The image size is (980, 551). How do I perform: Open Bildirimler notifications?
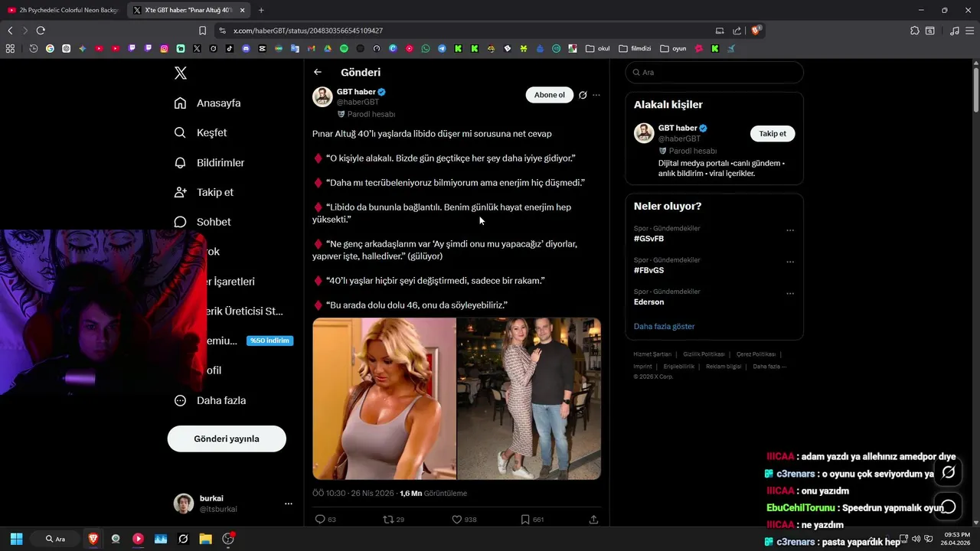tap(209, 162)
